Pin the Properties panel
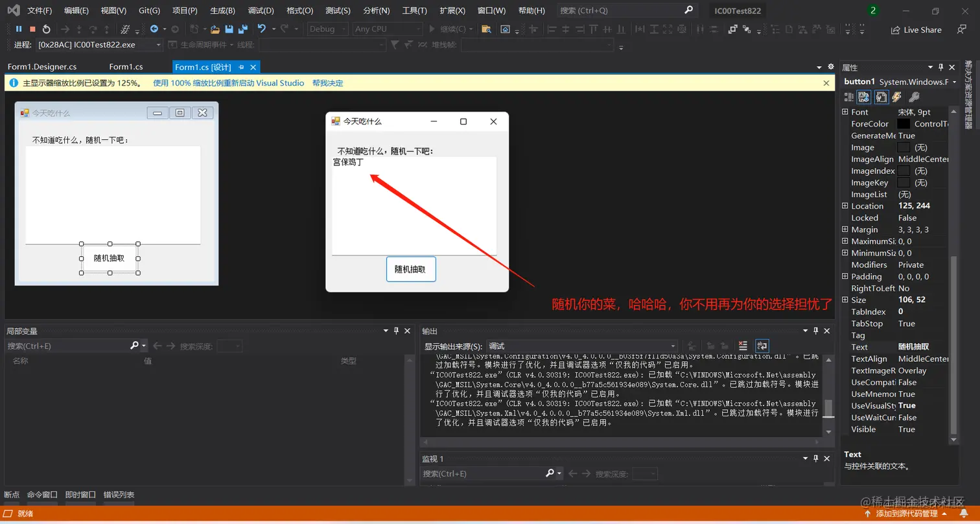The image size is (980, 524). click(x=941, y=67)
